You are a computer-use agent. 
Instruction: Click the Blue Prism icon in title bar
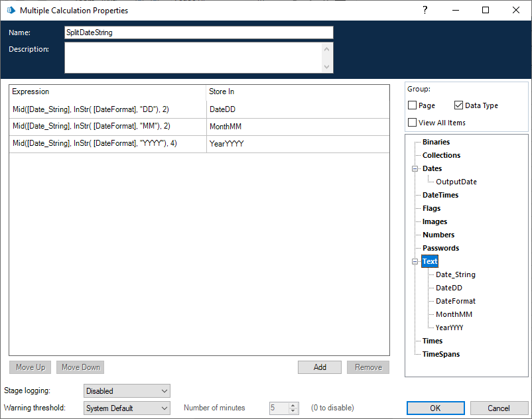coord(10,11)
